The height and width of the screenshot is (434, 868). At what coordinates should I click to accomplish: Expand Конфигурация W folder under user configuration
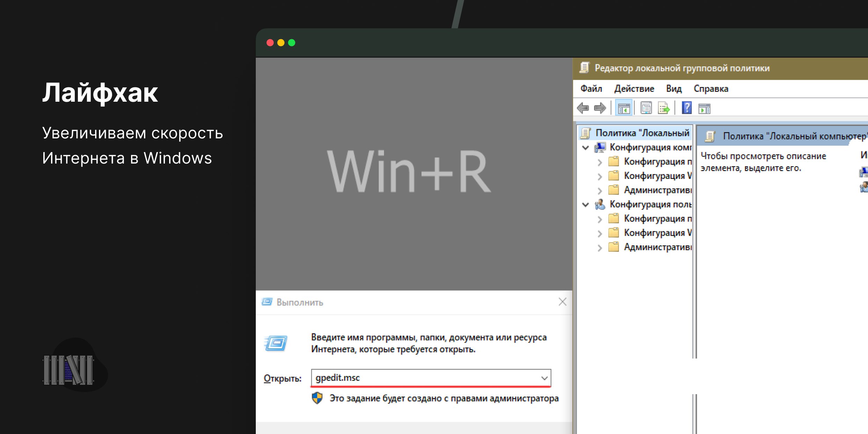600,233
